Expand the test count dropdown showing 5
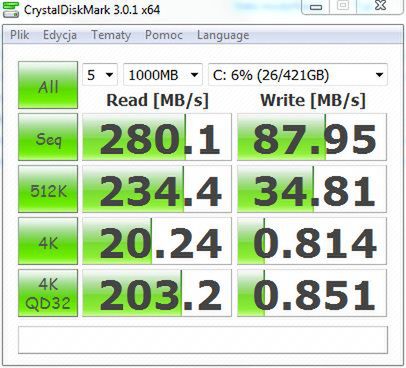 click(100, 75)
